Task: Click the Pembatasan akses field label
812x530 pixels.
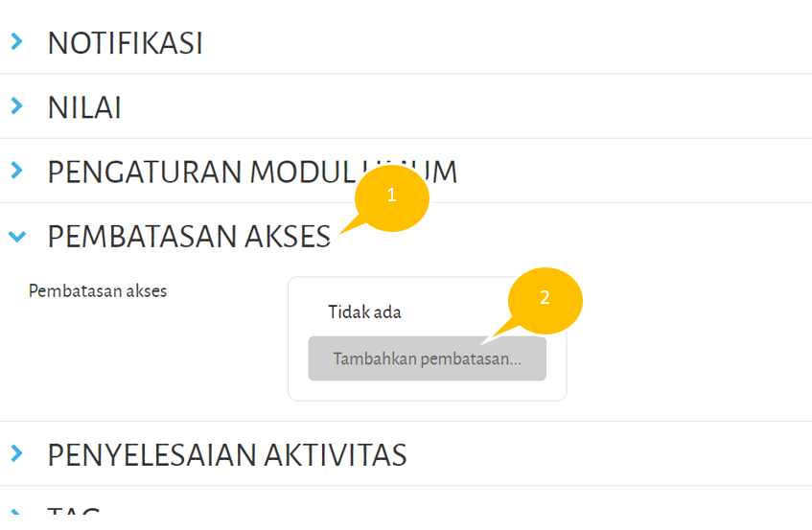Action: pyautogui.click(x=98, y=290)
